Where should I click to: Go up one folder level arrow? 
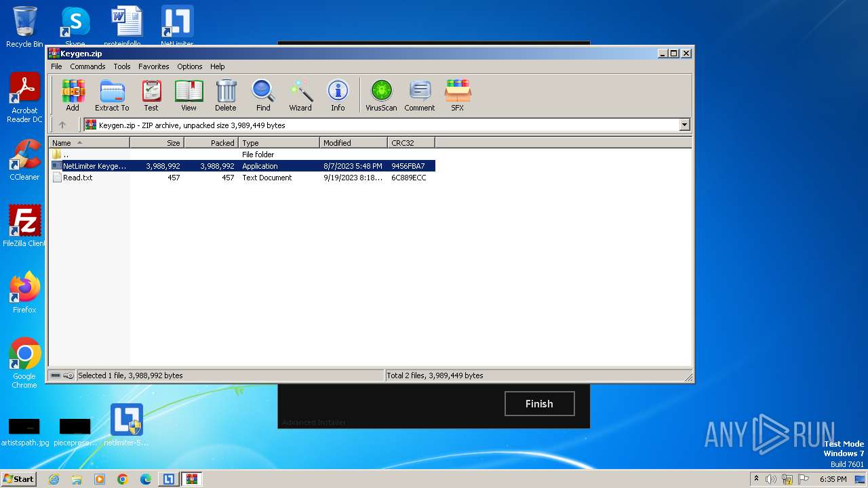pyautogui.click(x=62, y=125)
